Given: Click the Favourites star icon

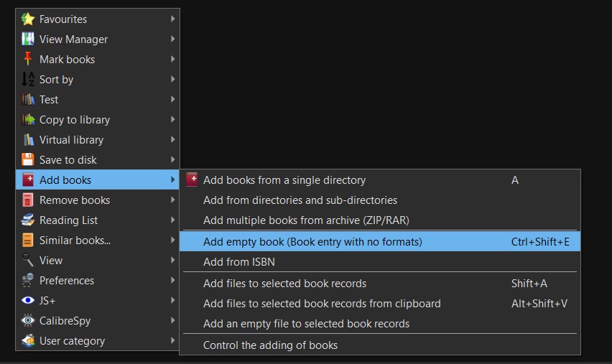Looking at the screenshot, I should 28,19.
